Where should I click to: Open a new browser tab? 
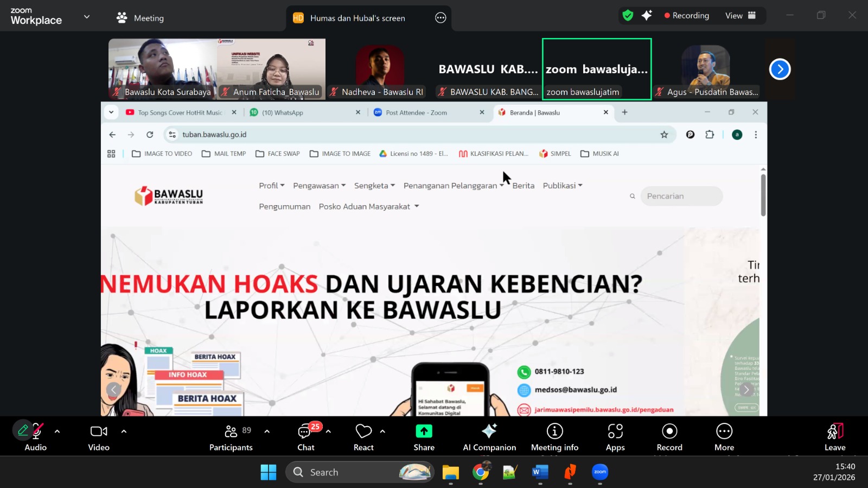click(624, 112)
